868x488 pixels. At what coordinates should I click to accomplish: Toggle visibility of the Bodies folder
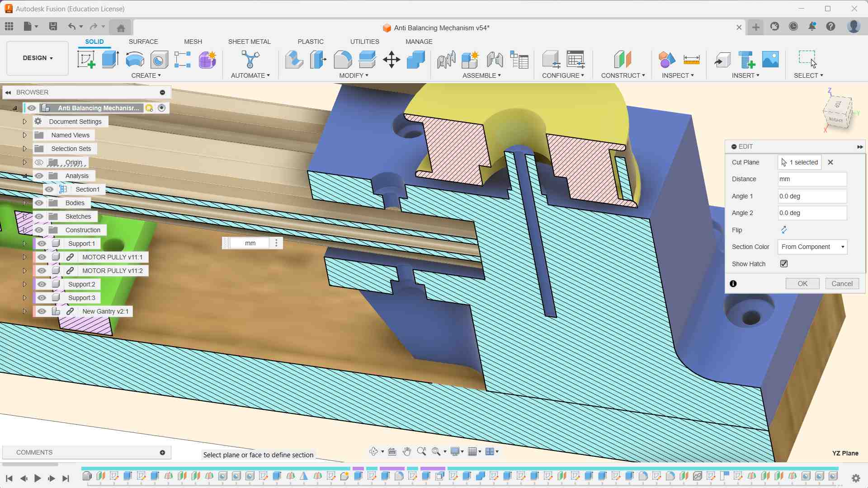tap(39, 203)
